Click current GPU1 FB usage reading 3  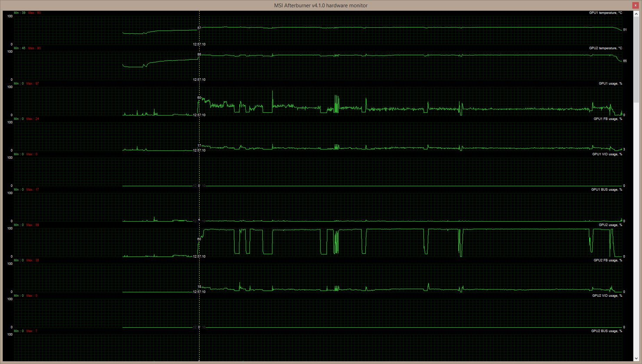624,149
